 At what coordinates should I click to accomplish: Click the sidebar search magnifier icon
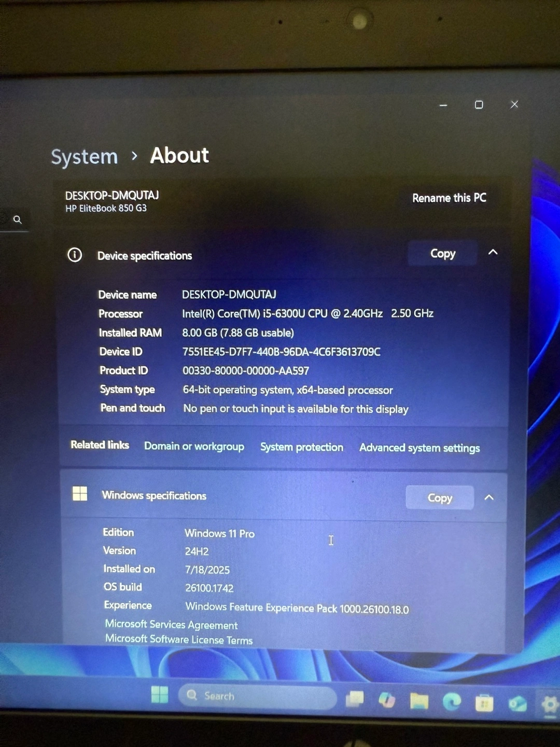[17, 219]
